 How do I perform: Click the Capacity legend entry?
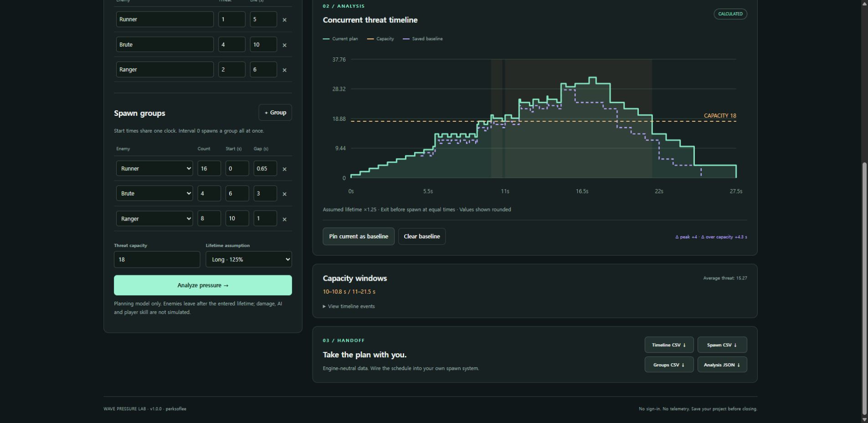(x=380, y=39)
